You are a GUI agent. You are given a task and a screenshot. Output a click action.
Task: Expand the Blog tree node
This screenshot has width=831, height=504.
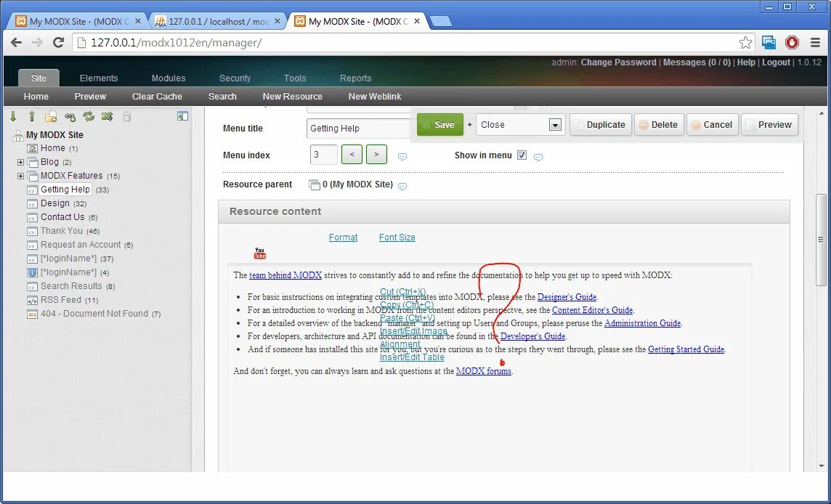20,162
